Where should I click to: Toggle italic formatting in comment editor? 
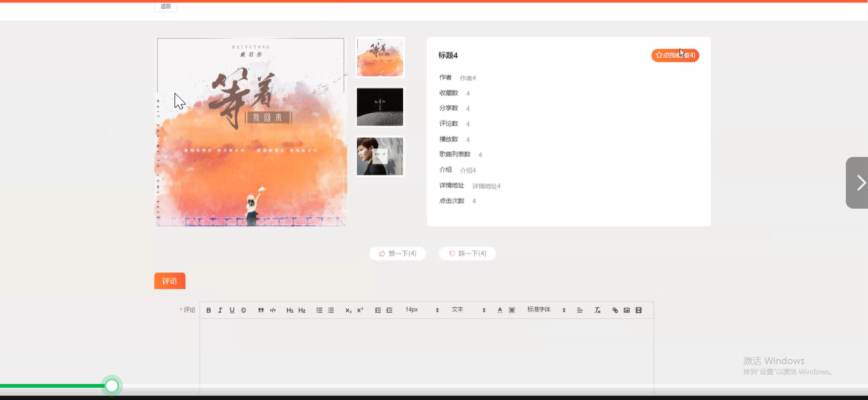tap(220, 310)
